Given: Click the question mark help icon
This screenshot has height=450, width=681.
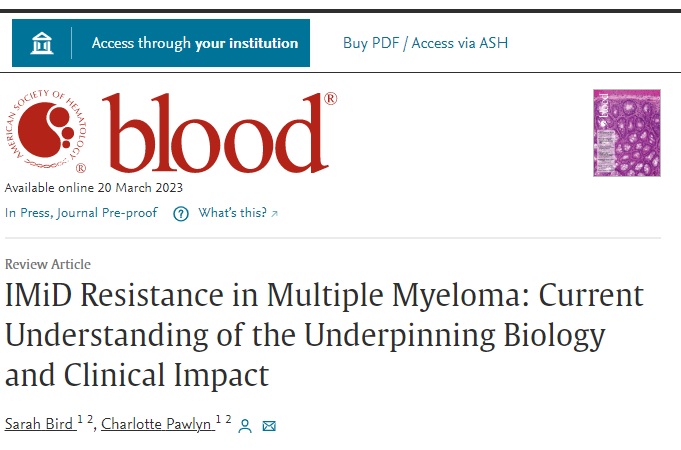Looking at the screenshot, I should 181,214.
